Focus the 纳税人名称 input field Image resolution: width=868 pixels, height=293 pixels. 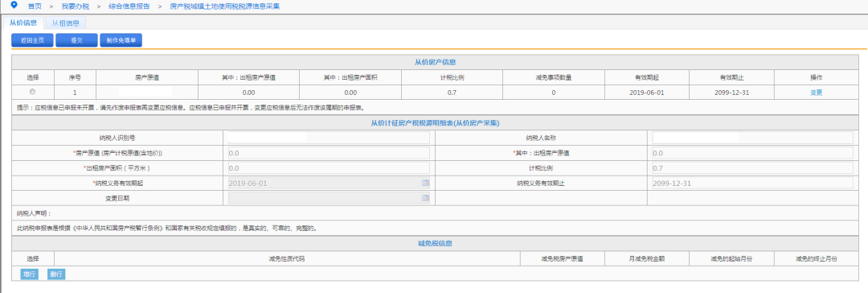(753, 138)
